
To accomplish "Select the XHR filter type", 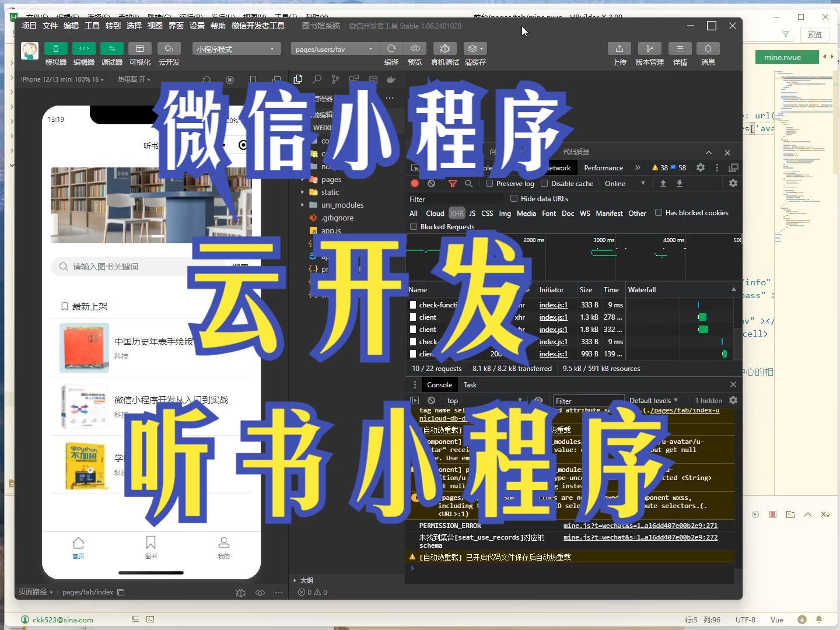I will tap(457, 213).
